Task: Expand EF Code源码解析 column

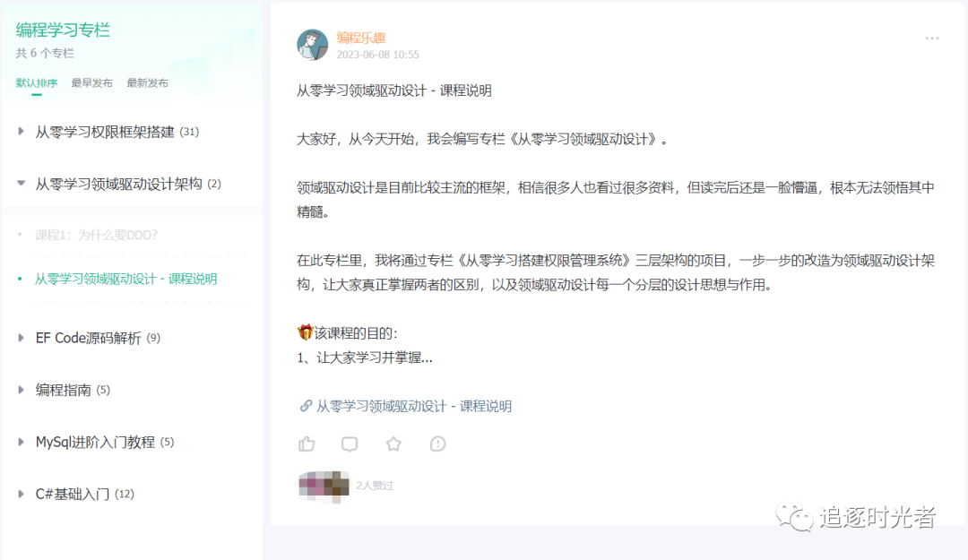Action: click(21, 338)
